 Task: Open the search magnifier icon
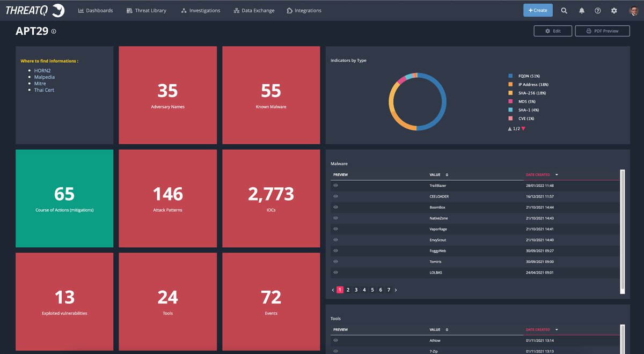[x=564, y=10]
